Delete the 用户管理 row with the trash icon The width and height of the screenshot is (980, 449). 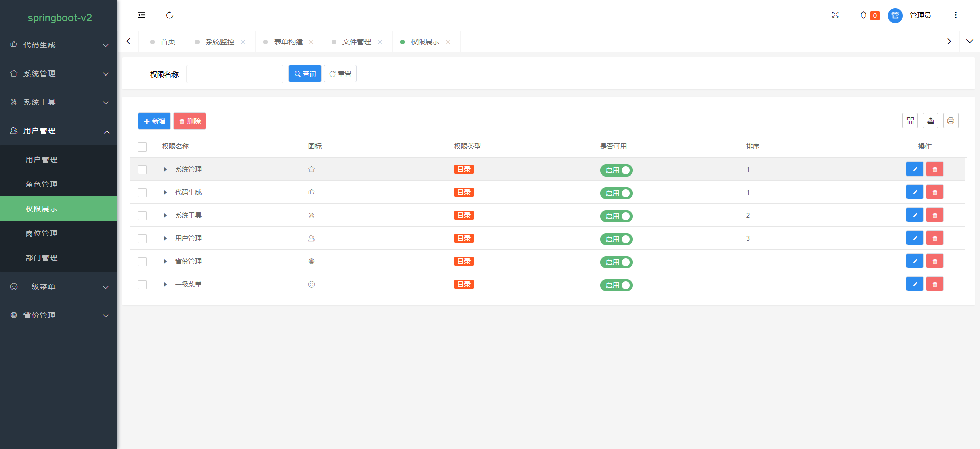click(x=935, y=238)
